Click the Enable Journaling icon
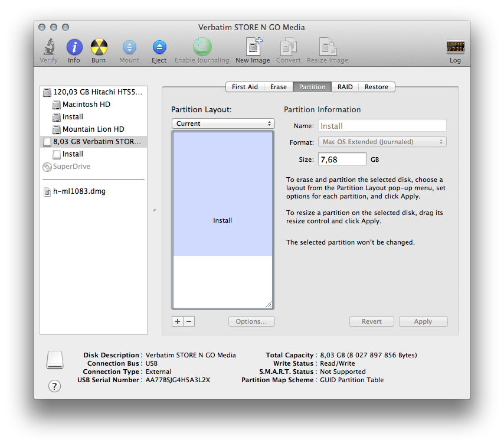 tap(202, 47)
